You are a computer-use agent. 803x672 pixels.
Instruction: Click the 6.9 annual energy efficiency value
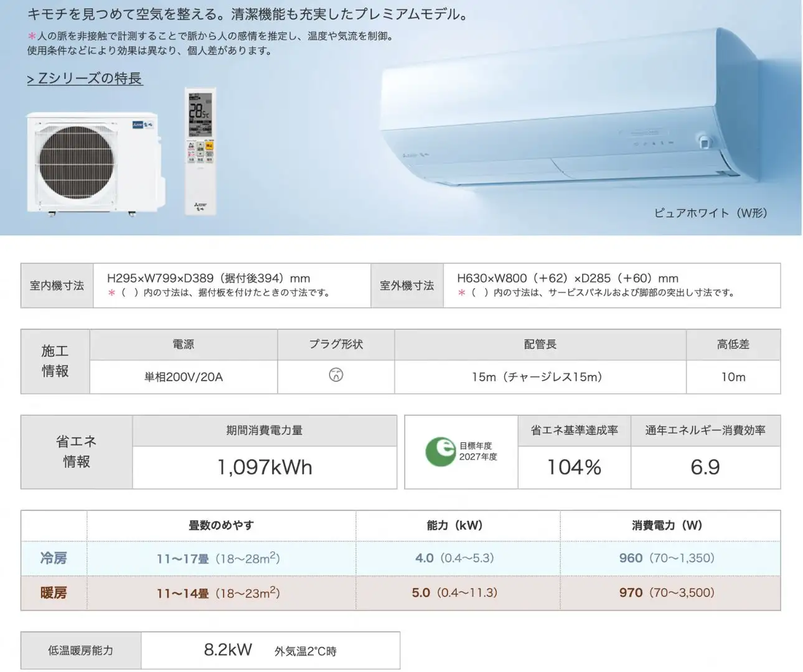[x=705, y=467]
